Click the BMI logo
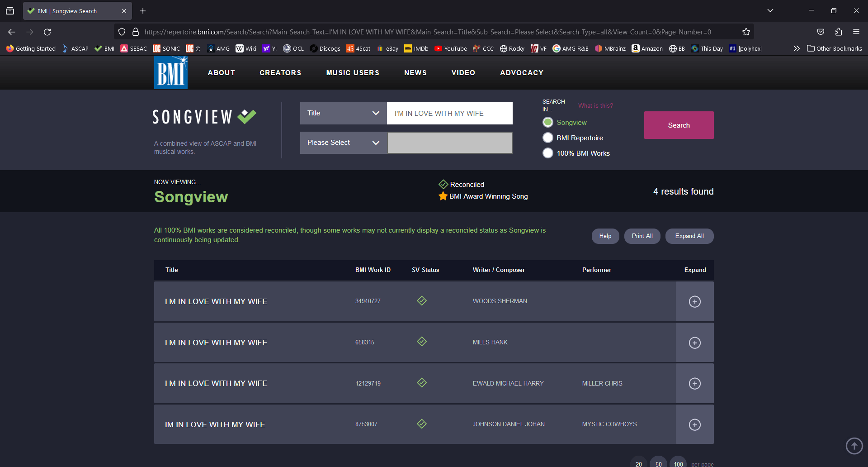Image resolution: width=868 pixels, height=467 pixels. pos(171,72)
